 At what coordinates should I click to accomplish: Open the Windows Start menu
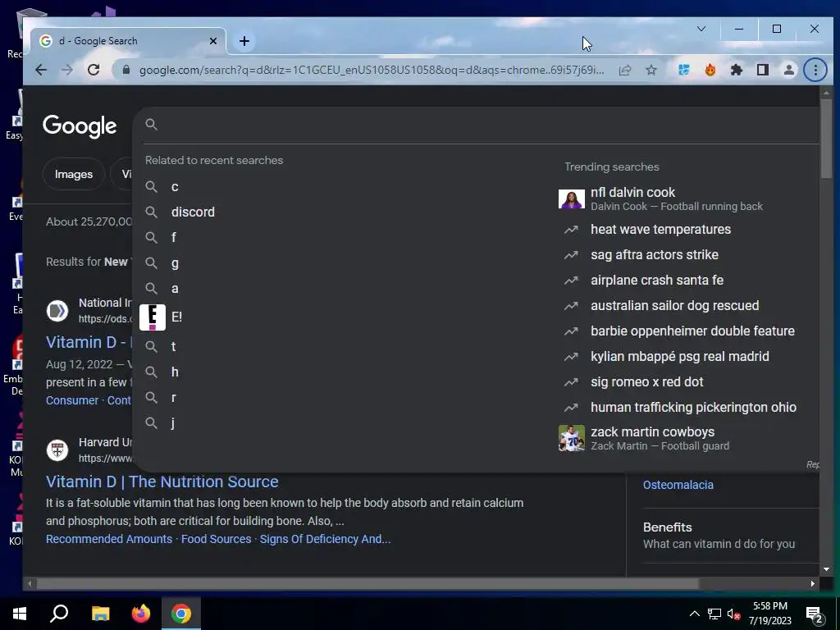20,614
